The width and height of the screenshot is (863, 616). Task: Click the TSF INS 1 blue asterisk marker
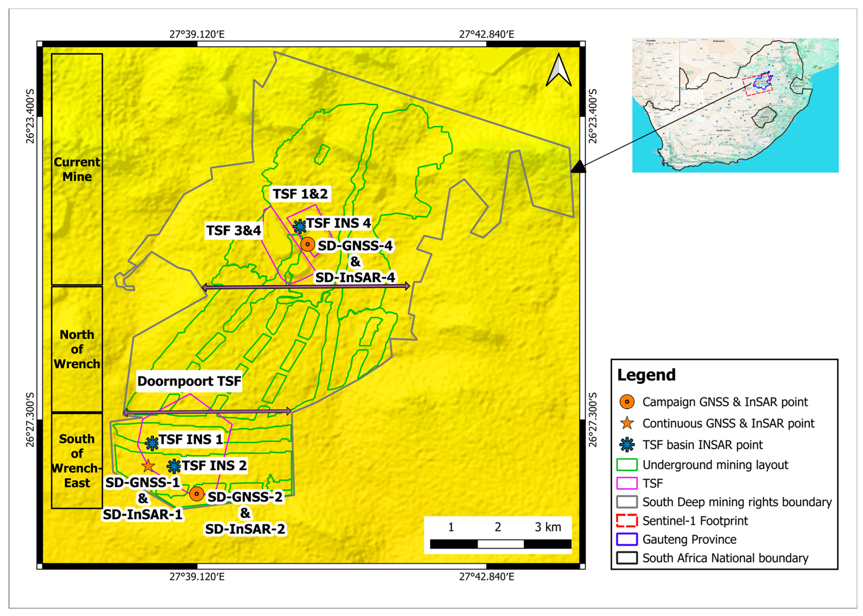152,443
